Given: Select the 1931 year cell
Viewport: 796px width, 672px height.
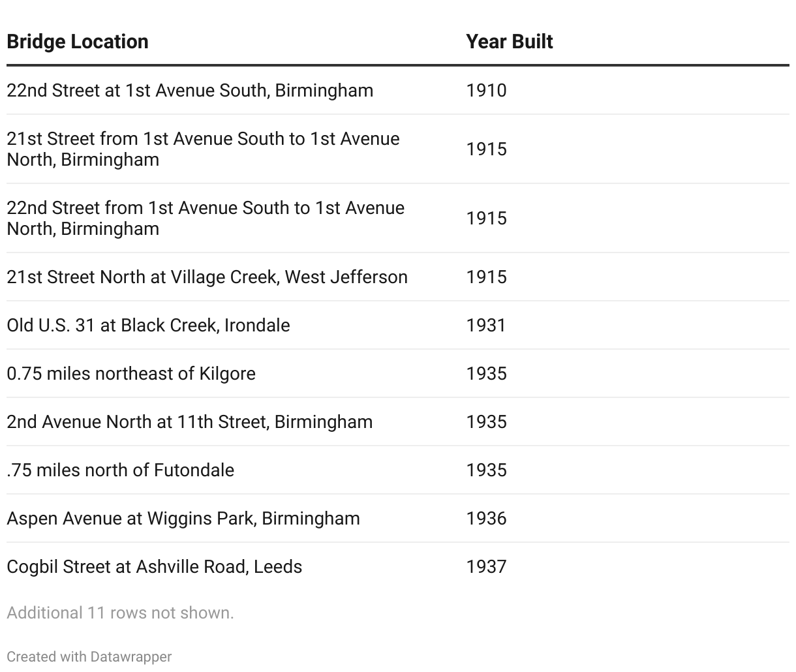Looking at the screenshot, I should [x=486, y=325].
